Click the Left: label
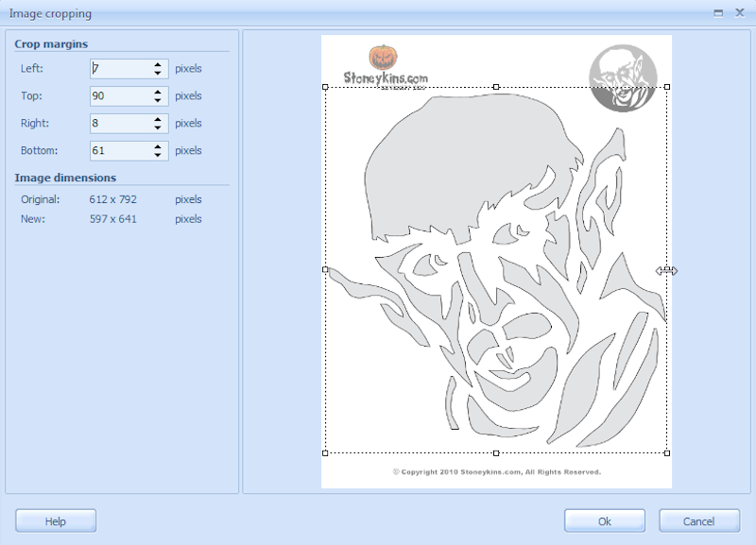 coord(32,68)
